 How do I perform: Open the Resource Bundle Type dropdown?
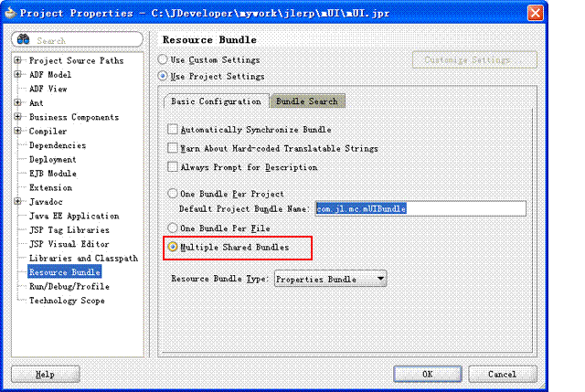(x=330, y=279)
